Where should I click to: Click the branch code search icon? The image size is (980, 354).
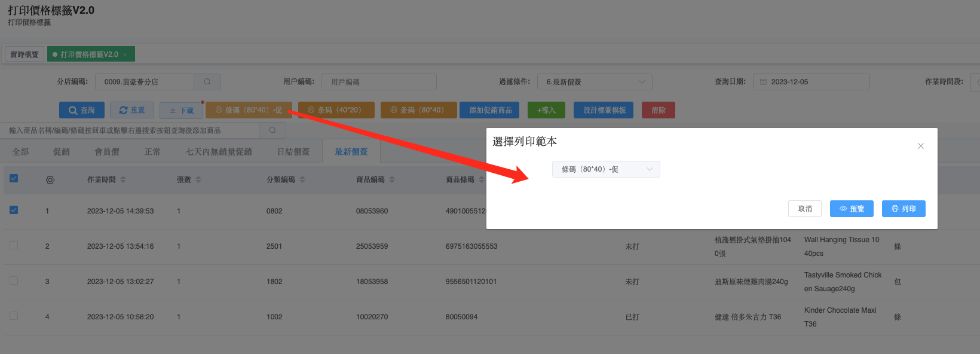[207, 82]
